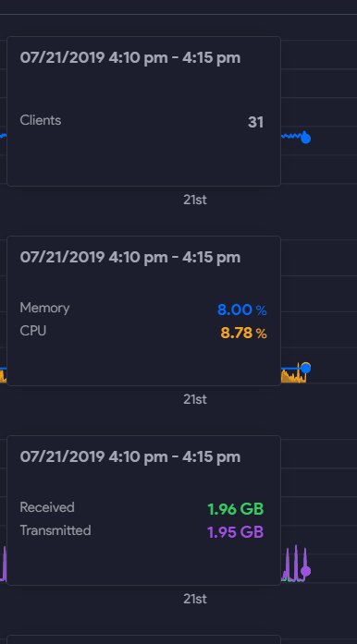The image size is (357, 644).
Task: Click the blue Clients chart data point
Action: [305, 139]
